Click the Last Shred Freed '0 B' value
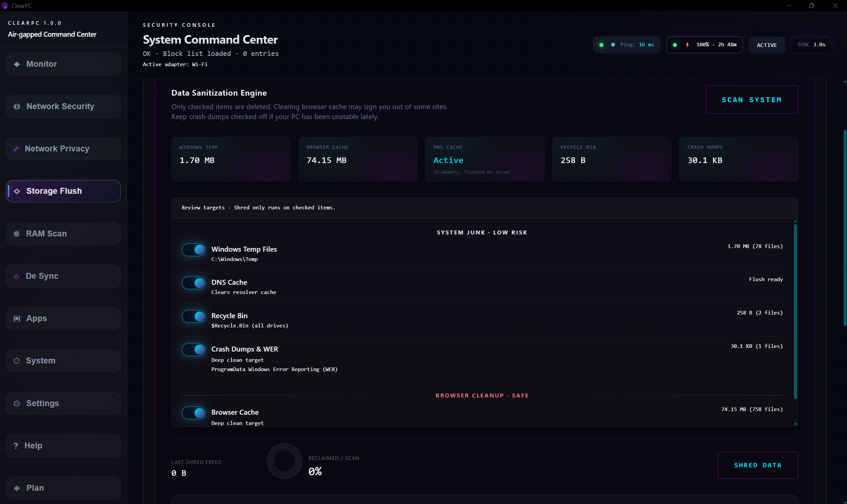 tap(179, 473)
